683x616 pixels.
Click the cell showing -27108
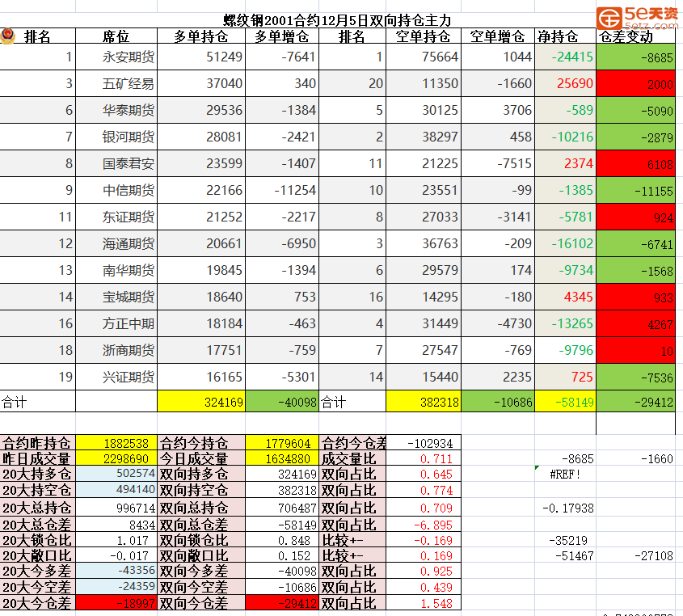tap(635, 555)
